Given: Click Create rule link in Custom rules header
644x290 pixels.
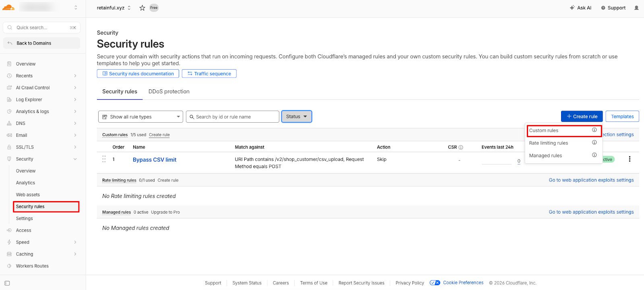Looking at the screenshot, I should tap(159, 135).
